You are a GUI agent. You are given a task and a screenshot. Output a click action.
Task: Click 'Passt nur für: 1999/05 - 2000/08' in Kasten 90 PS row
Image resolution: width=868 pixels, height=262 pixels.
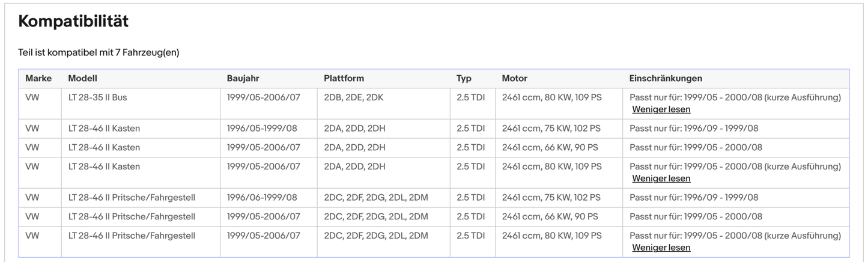tap(696, 148)
